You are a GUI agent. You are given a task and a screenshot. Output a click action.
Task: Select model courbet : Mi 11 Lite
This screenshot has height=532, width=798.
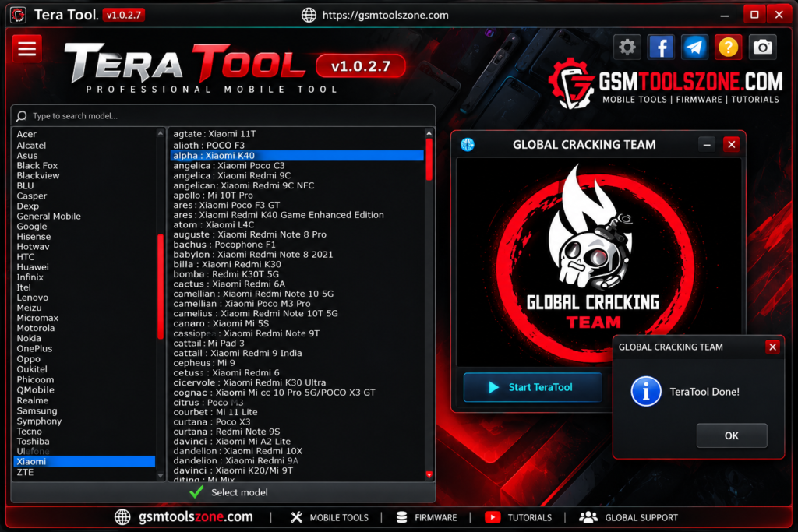(297, 412)
